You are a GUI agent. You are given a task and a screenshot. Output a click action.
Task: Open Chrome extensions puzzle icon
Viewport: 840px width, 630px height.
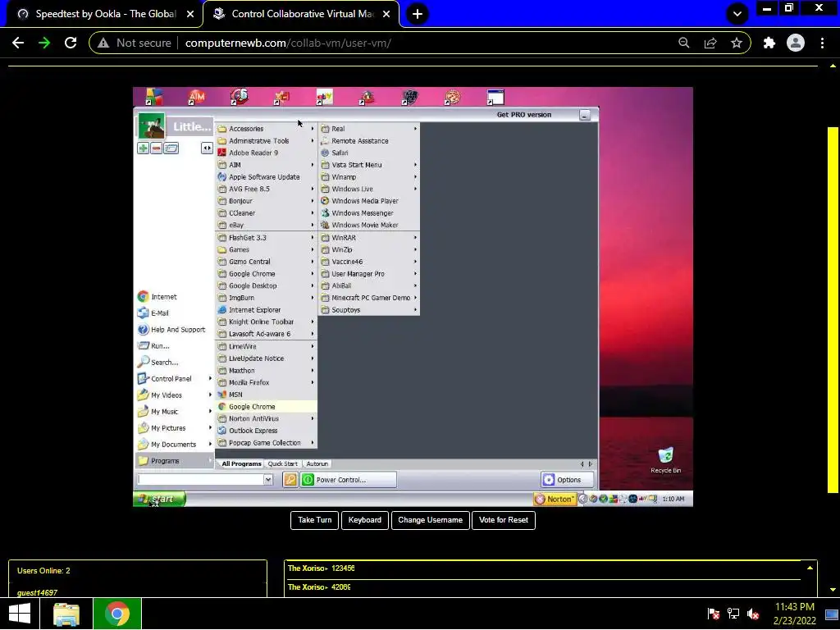point(769,43)
